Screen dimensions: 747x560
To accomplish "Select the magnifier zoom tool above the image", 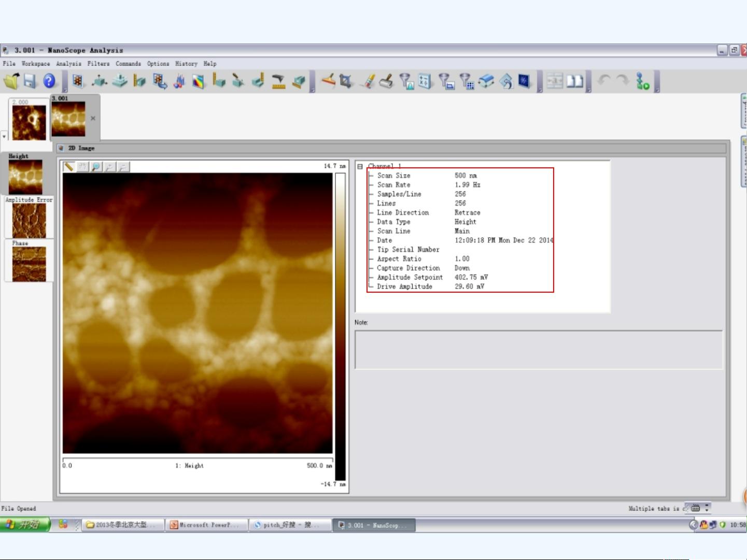I will pyautogui.click(x=96, y=166).
